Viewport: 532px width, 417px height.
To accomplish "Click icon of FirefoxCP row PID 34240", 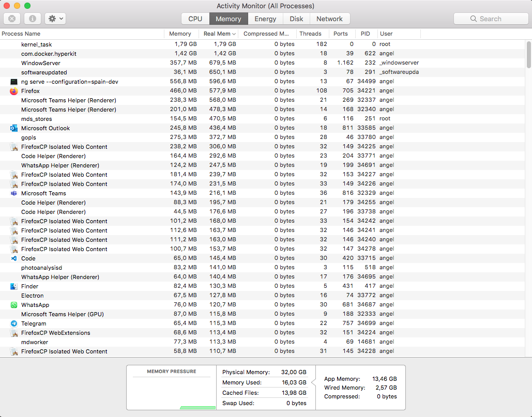I will coord(14,240).
